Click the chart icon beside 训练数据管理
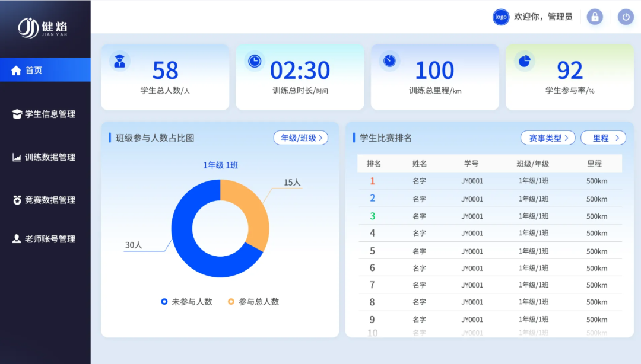The width and height of the screenshot is (641, 364). (17, 157)
